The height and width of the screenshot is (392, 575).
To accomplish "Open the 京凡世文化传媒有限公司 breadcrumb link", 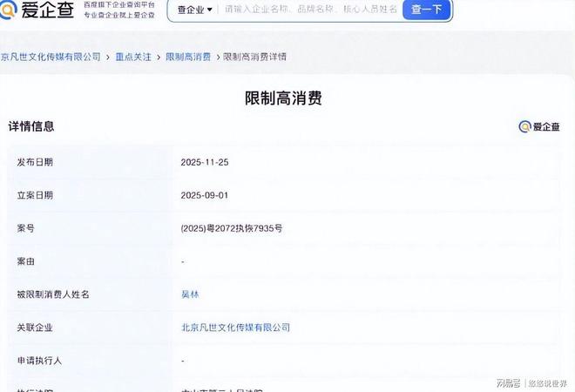I will point(51,57).
